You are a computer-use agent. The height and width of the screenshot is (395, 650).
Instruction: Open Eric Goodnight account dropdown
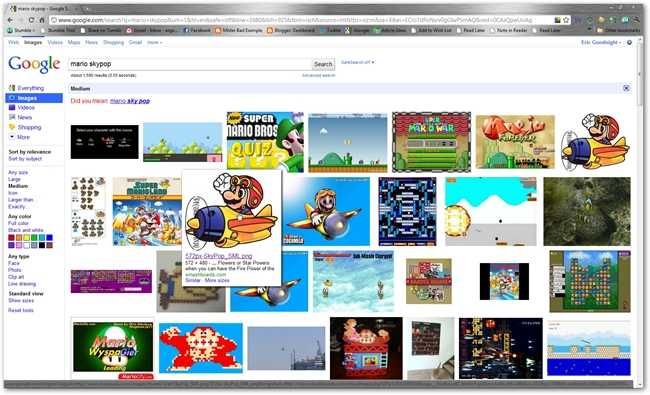(x=601, y=42)
